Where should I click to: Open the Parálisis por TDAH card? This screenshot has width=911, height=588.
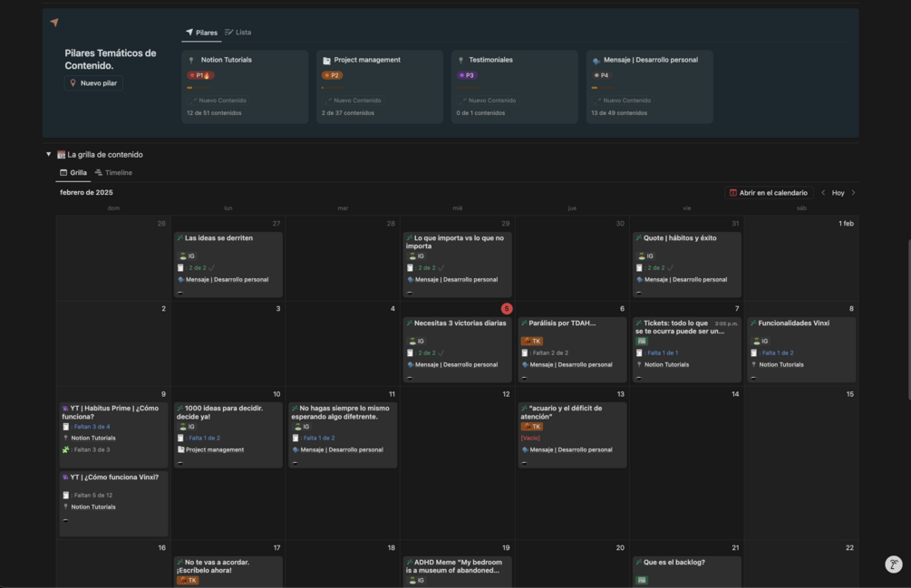pos(572,350)
